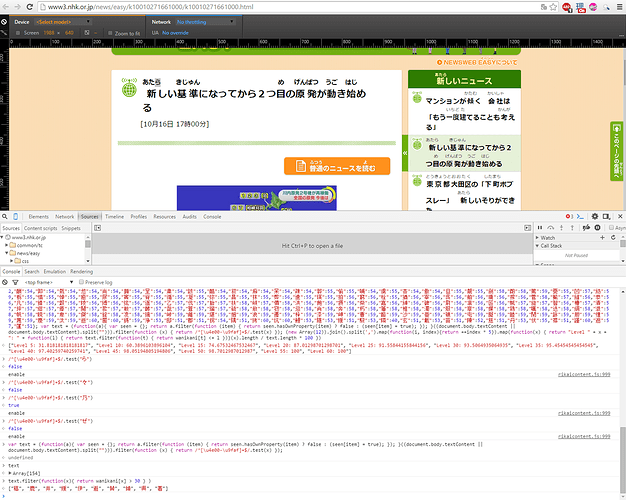Toggle pause on exceptions icon
This screenshot has height=500, width=626.
coord(598,228)
